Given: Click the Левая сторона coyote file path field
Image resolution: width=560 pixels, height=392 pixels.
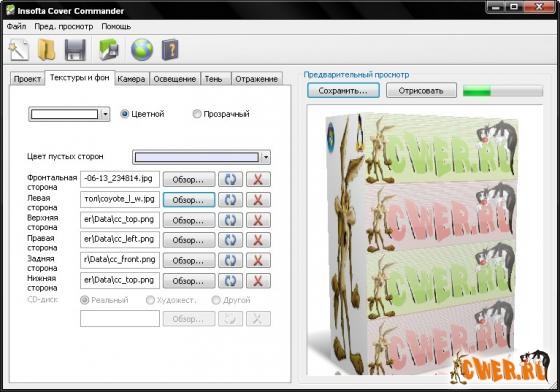Looking at the screenshot, I should 120,200.
